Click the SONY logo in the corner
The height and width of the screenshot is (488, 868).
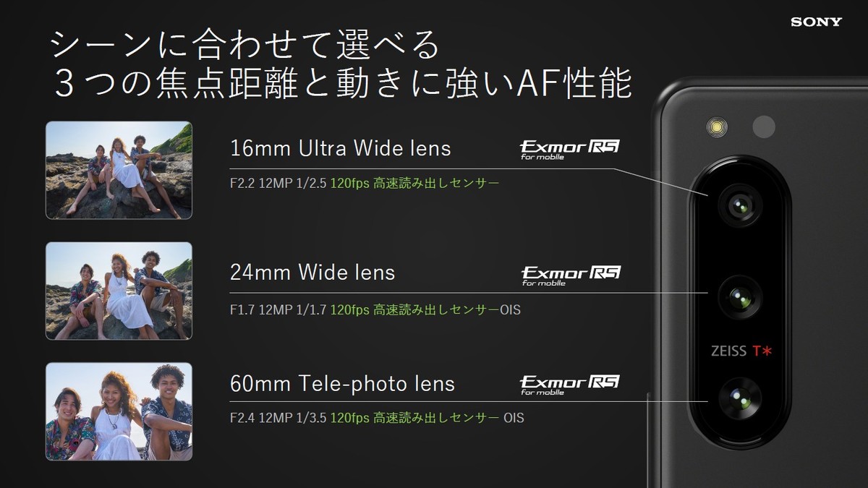point(817,22)
